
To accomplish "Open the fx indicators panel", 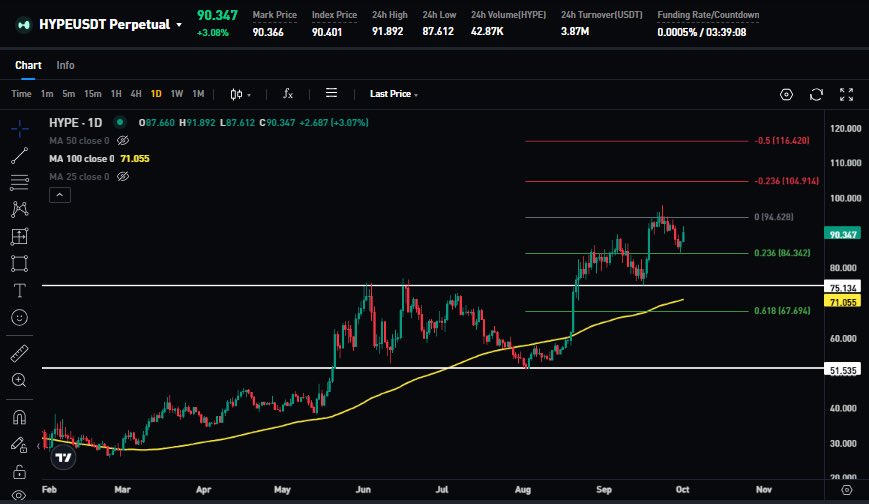I will point(288,94).
